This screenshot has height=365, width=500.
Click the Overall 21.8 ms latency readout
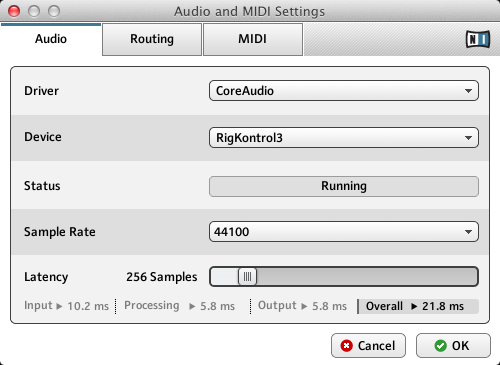418,306
